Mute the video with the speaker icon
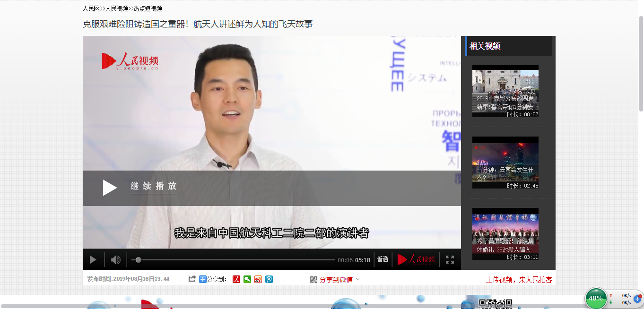644x309 pixels. [x=115, y=260]
